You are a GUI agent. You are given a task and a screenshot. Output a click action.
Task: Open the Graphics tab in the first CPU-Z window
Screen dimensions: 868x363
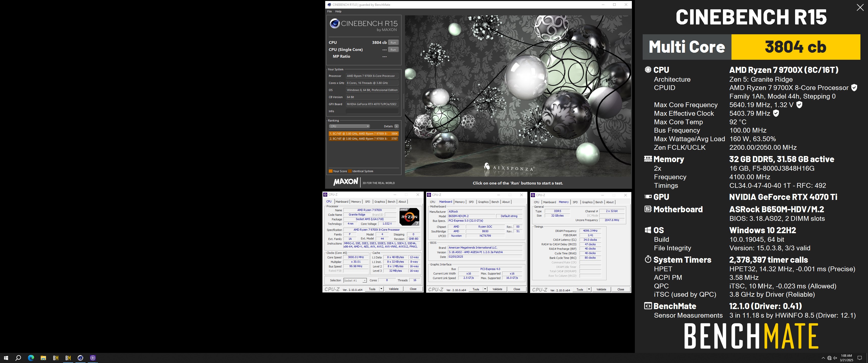click(379, 202)
